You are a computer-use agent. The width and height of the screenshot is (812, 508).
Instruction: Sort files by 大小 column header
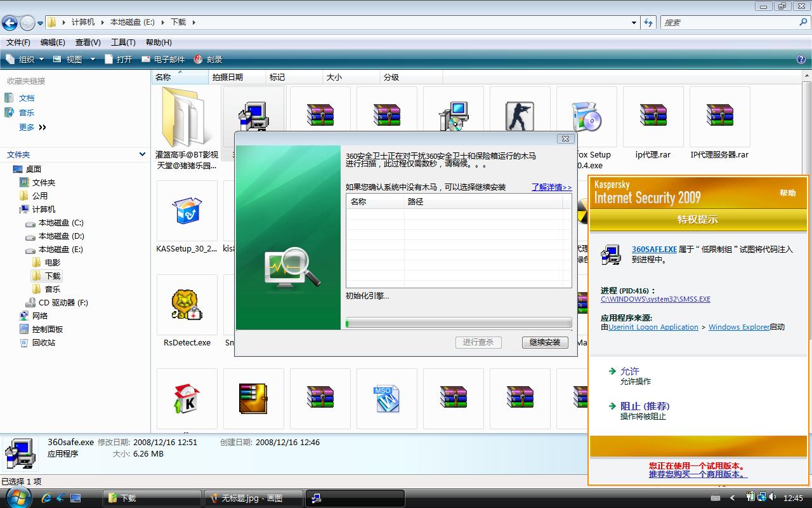point(351,77)
